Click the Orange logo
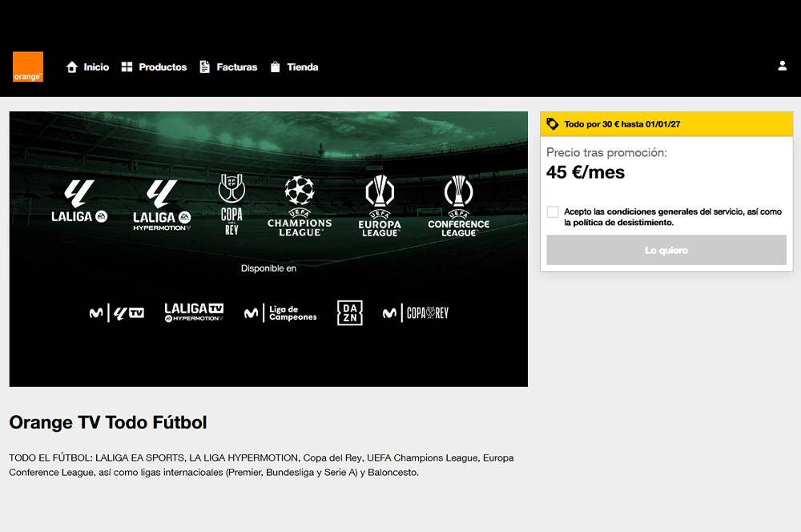The width and height of the screenshot is (801, 532). [x=28, y=66]
